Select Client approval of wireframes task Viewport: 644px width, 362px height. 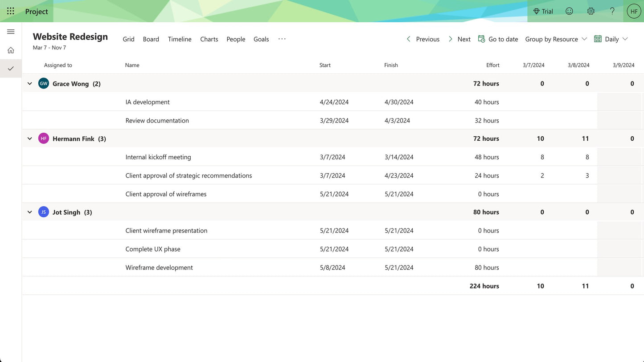166,194
